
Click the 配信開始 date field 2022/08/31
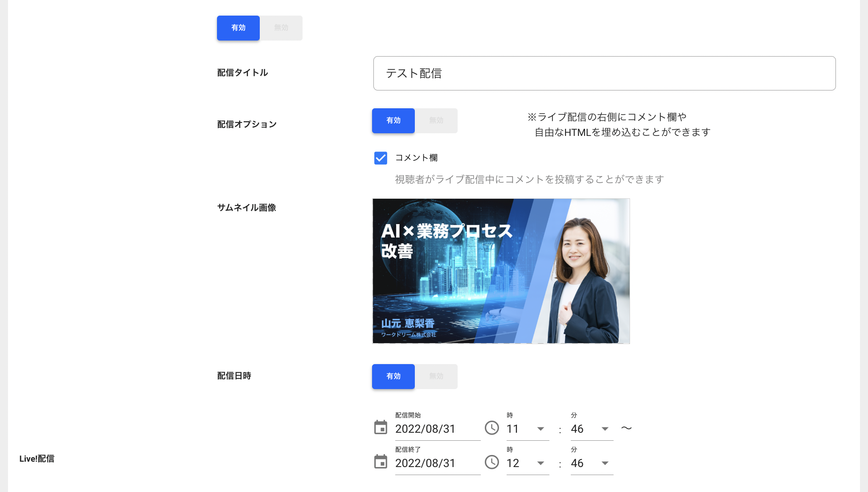pyautogui.click(x=438, y=429)
